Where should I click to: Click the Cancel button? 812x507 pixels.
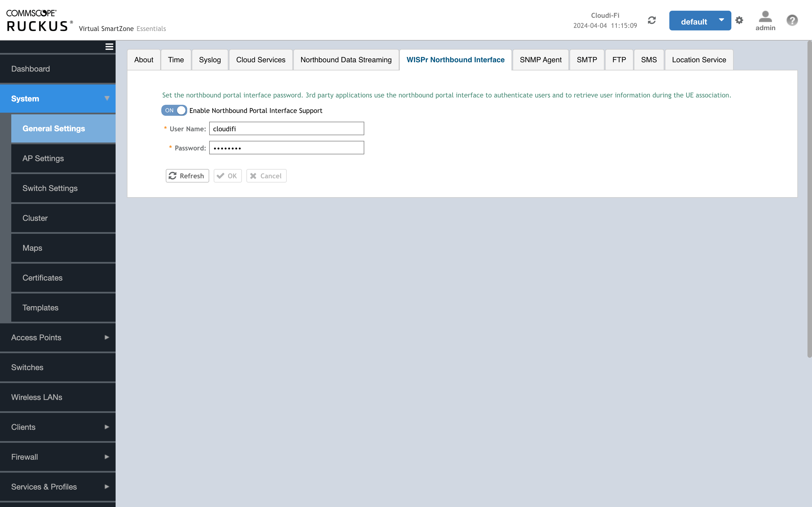(x=266, y=176)
